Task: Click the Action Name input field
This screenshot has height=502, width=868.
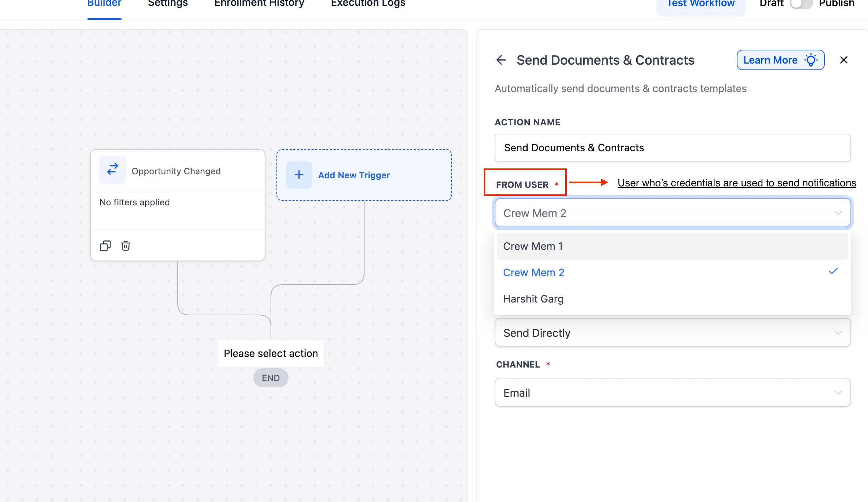Action: click(x=673, y=148)
